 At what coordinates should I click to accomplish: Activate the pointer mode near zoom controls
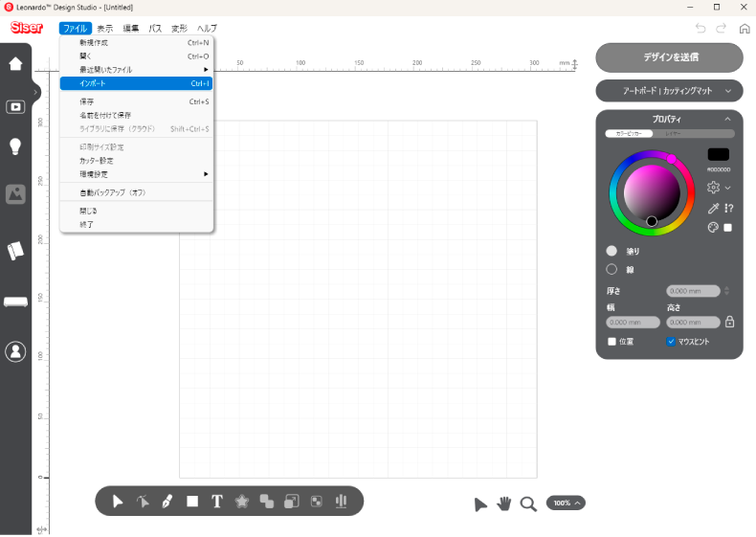480,504
